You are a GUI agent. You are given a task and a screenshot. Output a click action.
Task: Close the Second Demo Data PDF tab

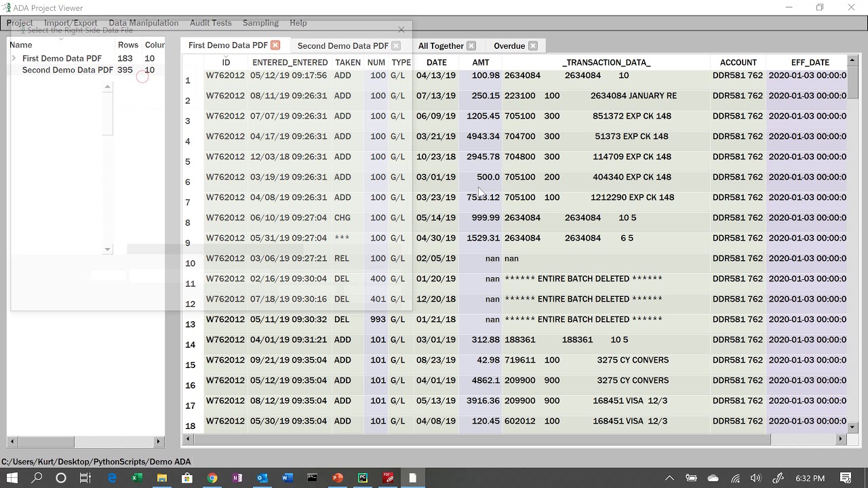coord(396,46)
